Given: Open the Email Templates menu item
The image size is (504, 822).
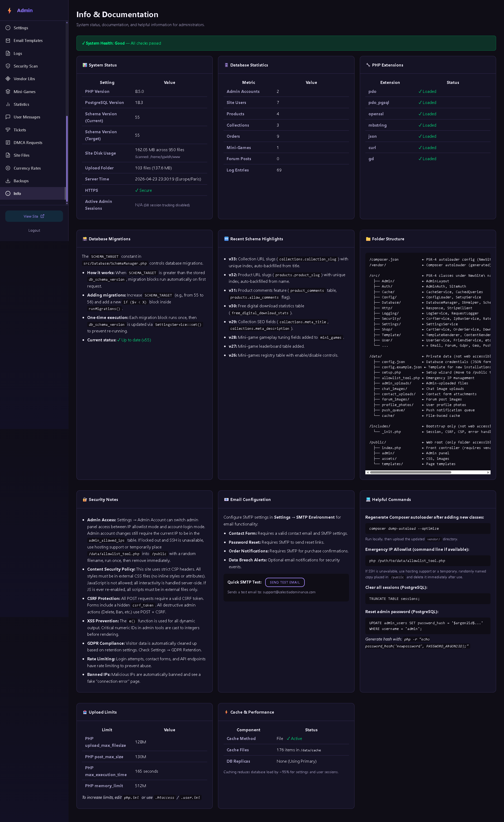Looking at the screenshot, I should click(33, 41).
